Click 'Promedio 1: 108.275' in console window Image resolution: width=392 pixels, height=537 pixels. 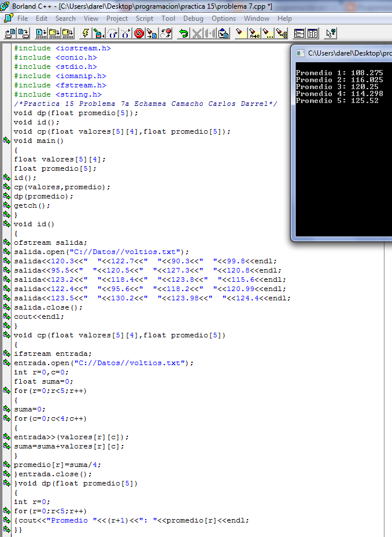coord(339,72)
